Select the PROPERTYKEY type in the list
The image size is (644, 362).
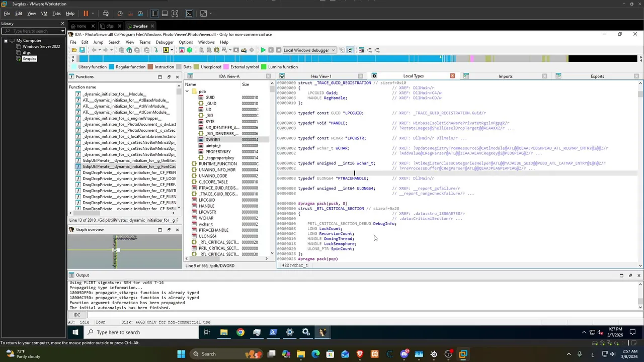(x=218, y=152)
